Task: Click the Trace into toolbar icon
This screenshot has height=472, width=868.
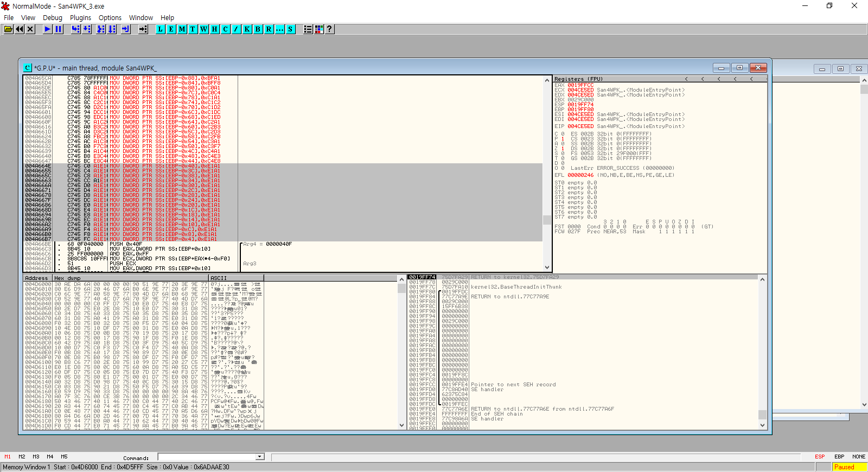Action: point(101,29)
